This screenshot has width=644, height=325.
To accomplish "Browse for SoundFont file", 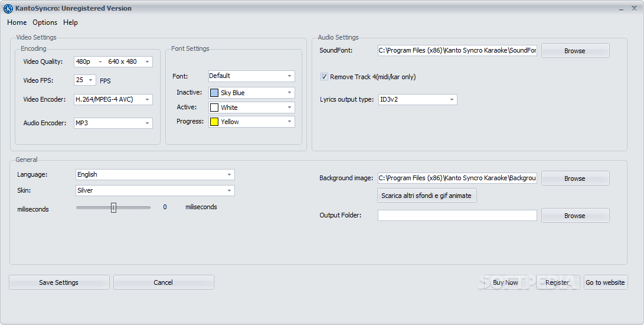I will [x=575, y=51].
